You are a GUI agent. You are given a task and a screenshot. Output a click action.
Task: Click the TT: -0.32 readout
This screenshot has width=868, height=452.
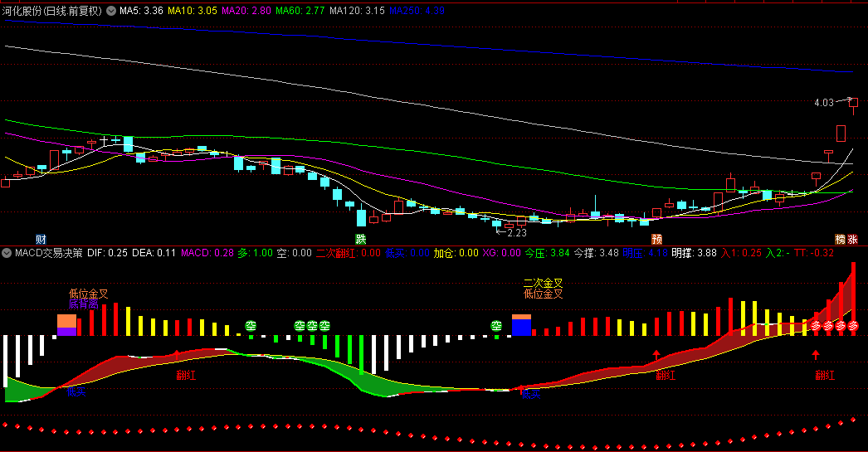point(814,253)
